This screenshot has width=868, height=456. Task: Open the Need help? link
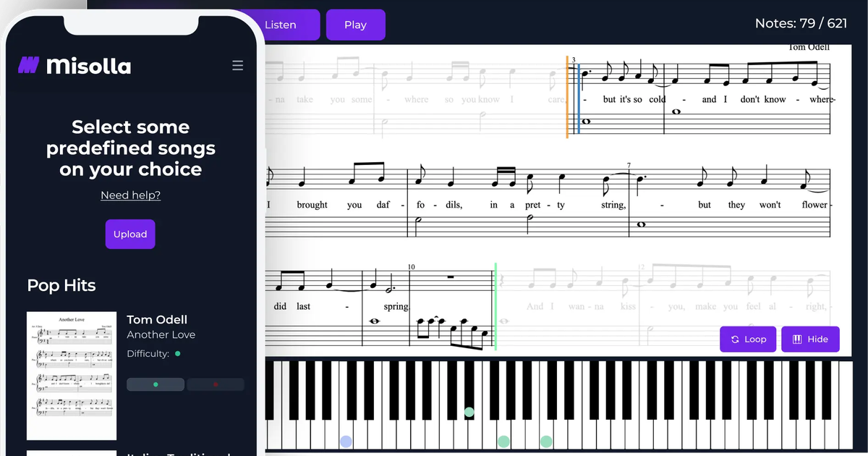coord(130,195)
